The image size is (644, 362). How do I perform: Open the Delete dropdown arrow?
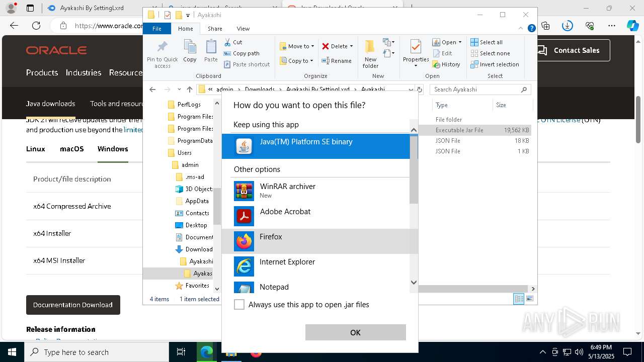coord(351,46)
